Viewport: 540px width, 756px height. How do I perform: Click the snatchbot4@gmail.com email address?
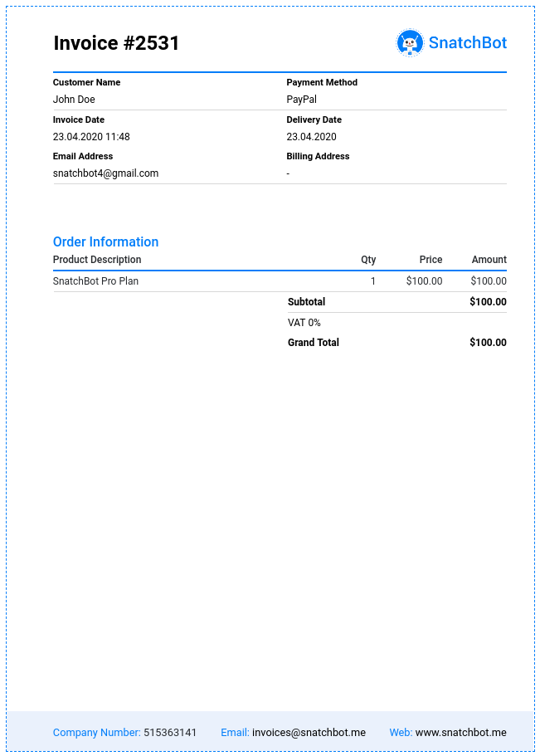pos(105,173)
